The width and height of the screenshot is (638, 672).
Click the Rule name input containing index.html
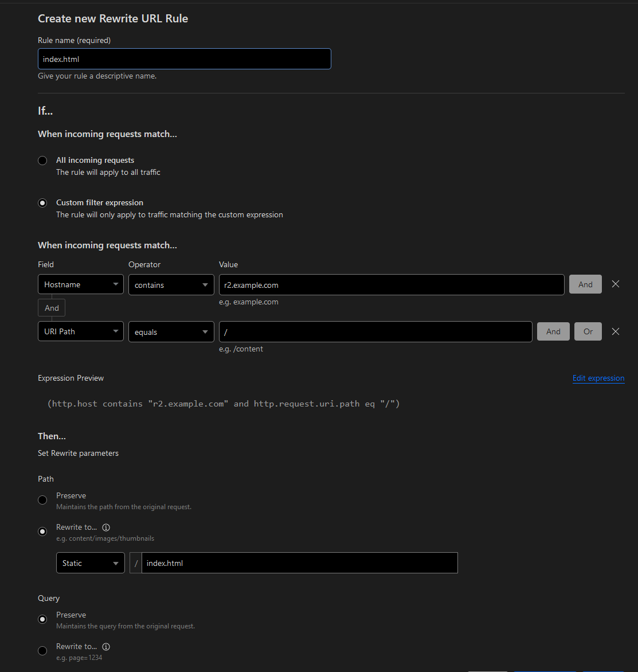coord(184,58)
